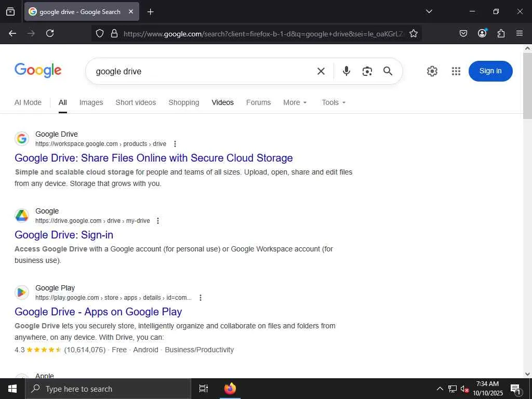Select the All results tab
Image resolution: width=532 pixels, height=399 pixels.
[x=63, y=102]
